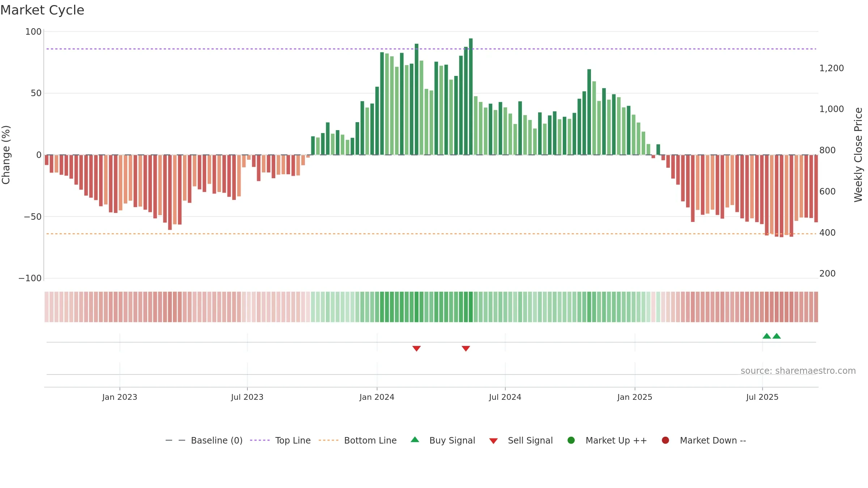Select the first red sell signal marker in 2024
868x488 pixels.
click(416, 348)
